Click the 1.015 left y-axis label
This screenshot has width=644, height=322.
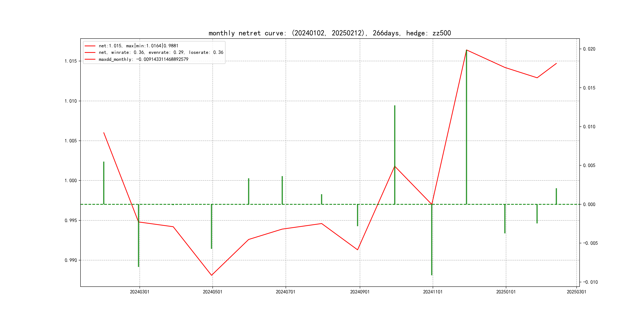click(71, 61)
